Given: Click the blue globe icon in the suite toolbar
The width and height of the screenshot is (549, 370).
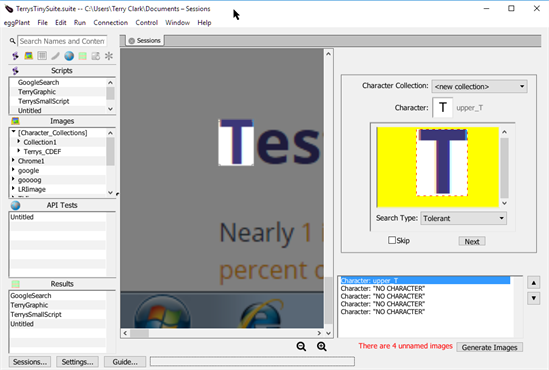Looking at the screenshot, I should pyautogui.click(x=69, y=56).
